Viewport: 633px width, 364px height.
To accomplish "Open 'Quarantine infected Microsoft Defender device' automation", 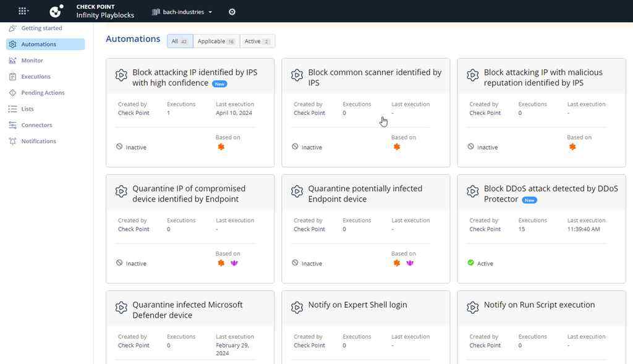I will pyautogui.click(x=187, y=310).
